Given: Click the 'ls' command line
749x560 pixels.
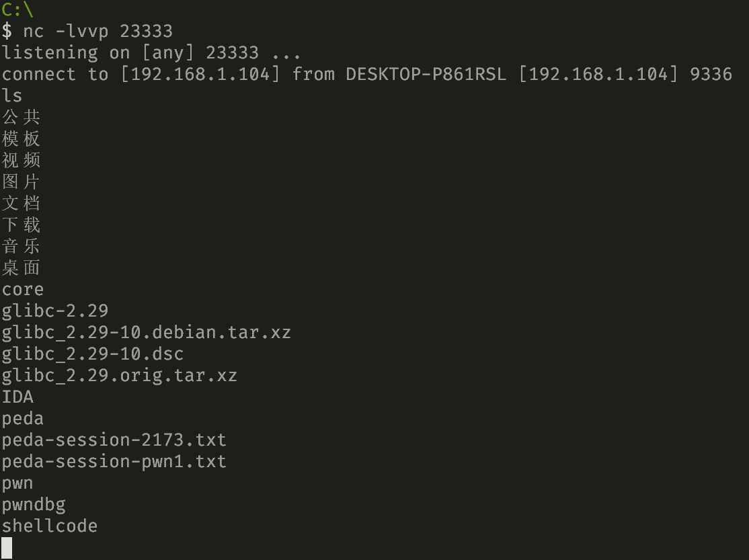Looking at the screenshot, I should point(12,95).
